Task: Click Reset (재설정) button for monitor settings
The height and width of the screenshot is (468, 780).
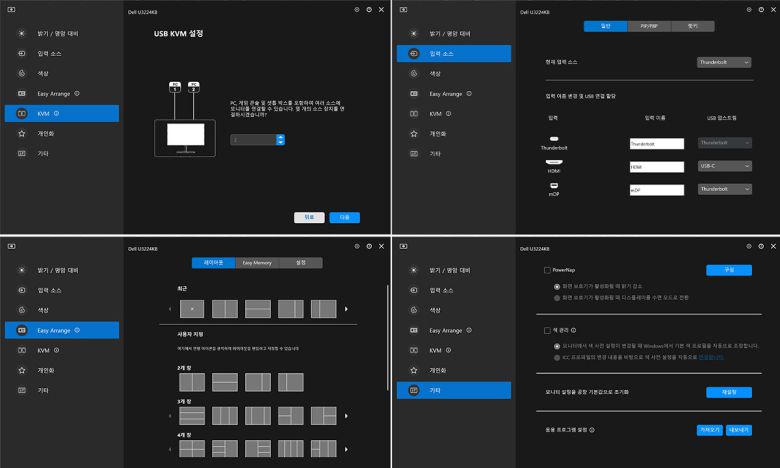Action: click(x=729, y=392)
